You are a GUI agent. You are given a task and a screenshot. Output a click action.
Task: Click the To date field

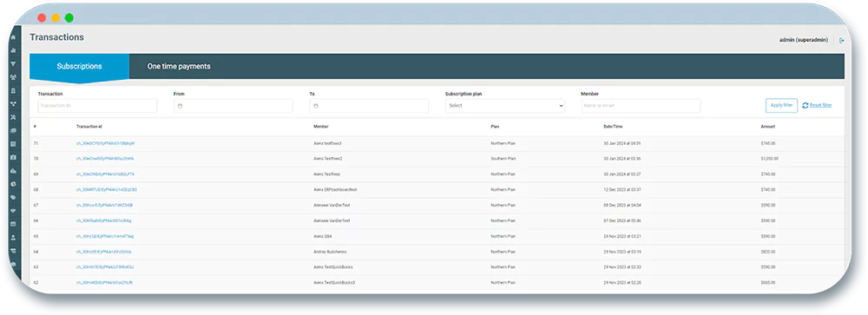[x=369, y=106]
